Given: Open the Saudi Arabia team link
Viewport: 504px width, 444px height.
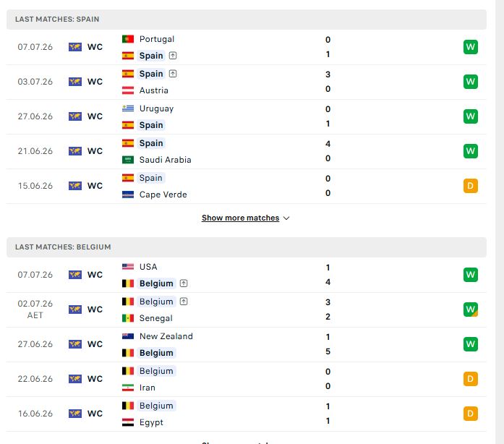Looking at the screenshot, I should 165,160.
